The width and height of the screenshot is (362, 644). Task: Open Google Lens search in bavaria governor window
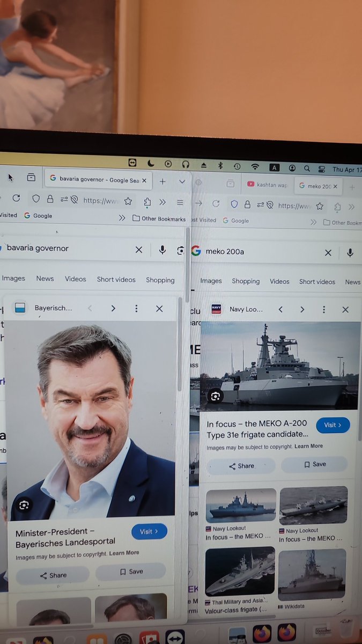pyautogui.click(x=181, y=251)
